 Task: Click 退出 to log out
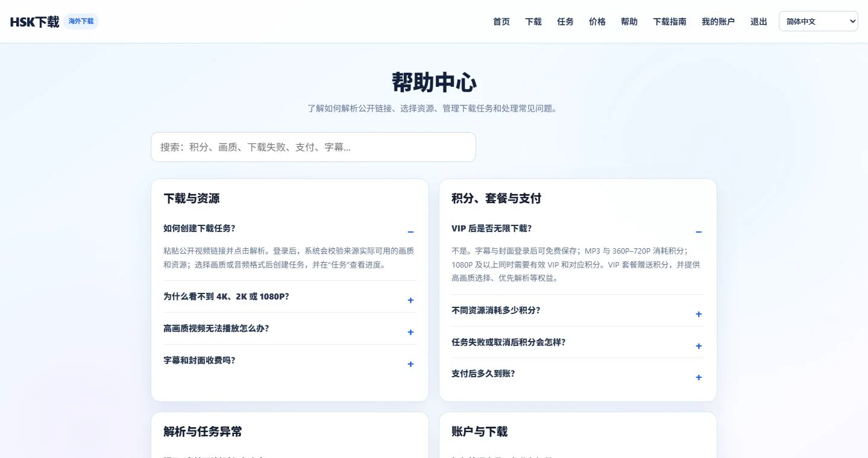pyautogui.click(x=759, y=22)
